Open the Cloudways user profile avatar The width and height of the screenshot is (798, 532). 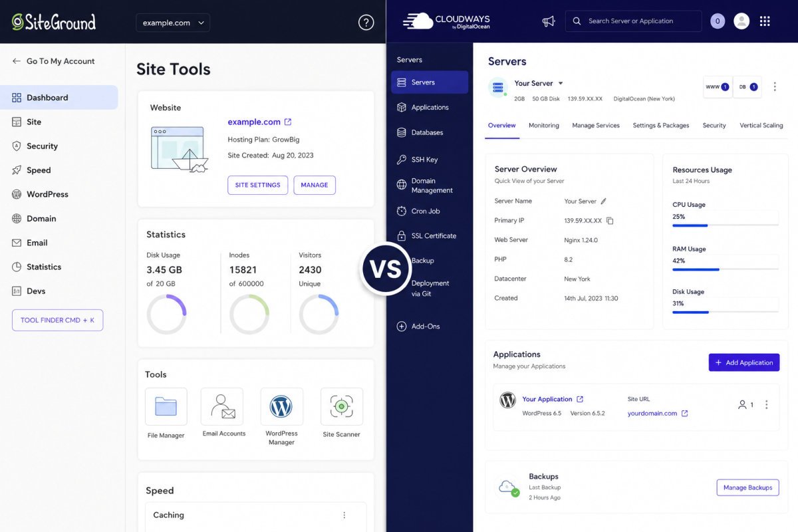[x=741, y=21]
